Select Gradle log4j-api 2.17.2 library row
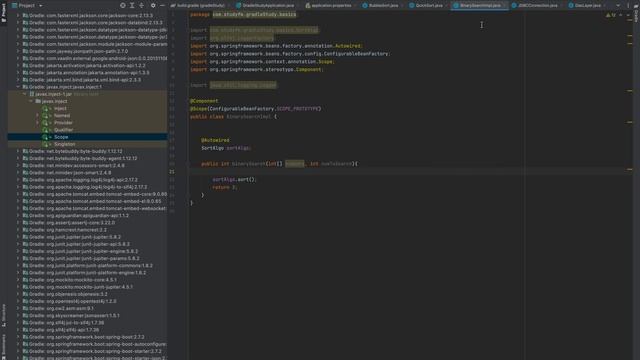Viewport: 640px width, 360px height. point(87,180)
